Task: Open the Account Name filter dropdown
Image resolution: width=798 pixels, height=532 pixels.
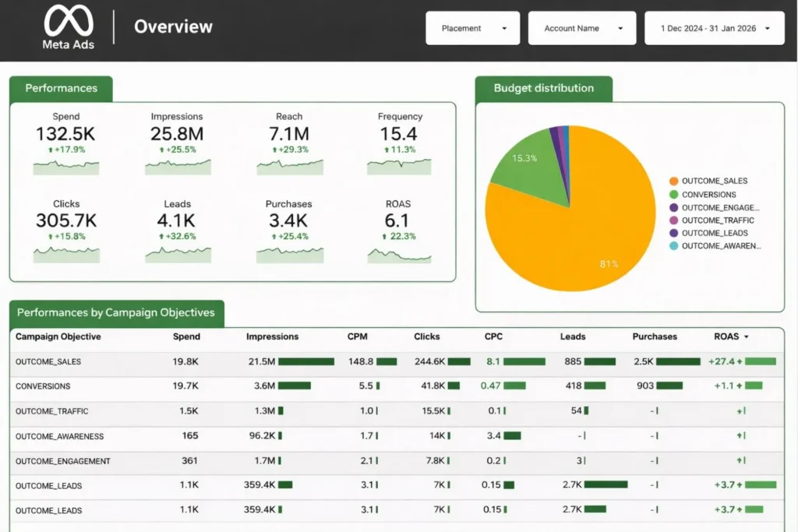Action: click(582, 27)
